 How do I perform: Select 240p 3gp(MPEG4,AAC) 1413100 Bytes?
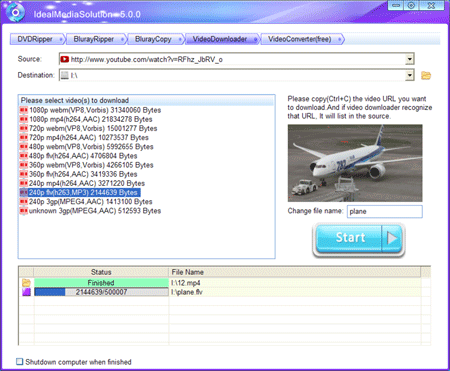91,202
